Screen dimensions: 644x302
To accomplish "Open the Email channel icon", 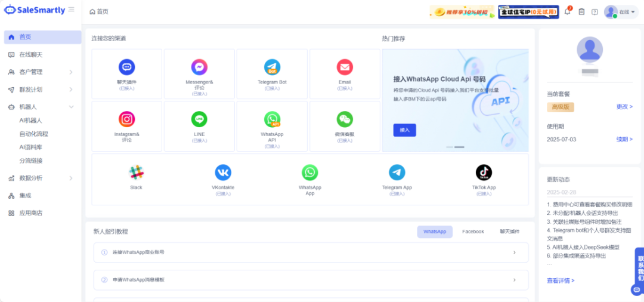I will pyautogui.click(x=345, y=67).
